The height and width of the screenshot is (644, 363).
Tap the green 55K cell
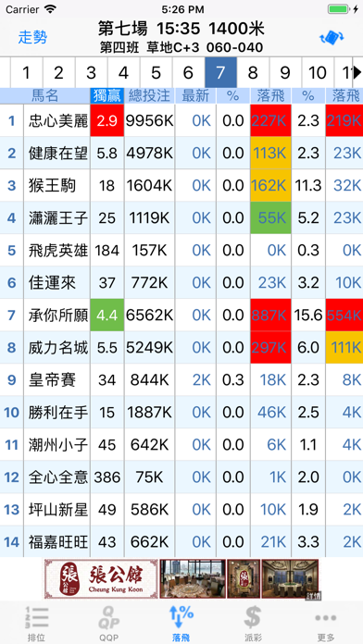tap(270, 217)
